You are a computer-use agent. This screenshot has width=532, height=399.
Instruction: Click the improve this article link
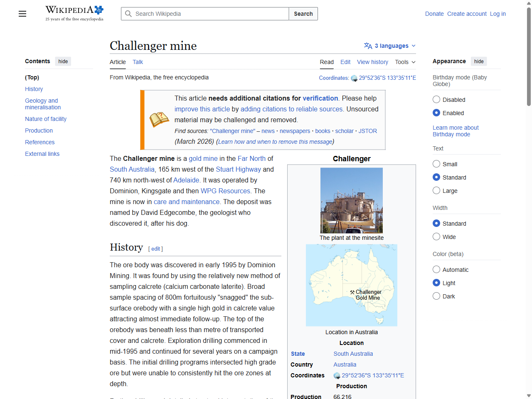point(202,109)
